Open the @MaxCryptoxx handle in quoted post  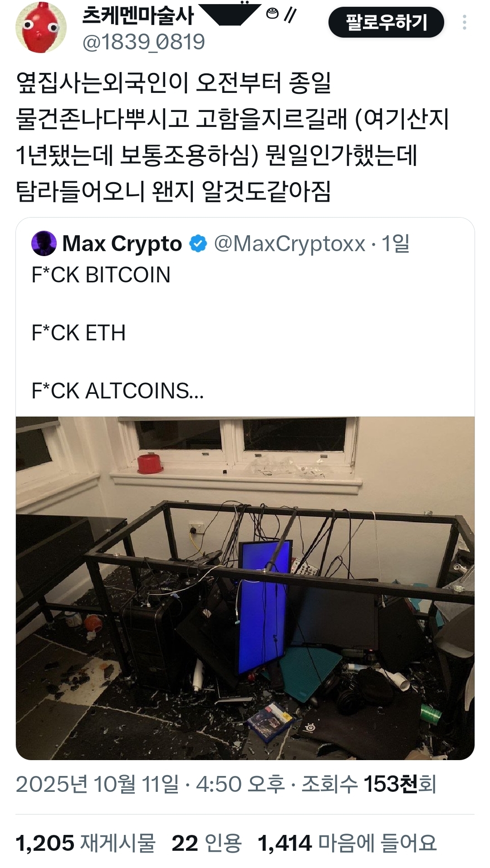289,244
